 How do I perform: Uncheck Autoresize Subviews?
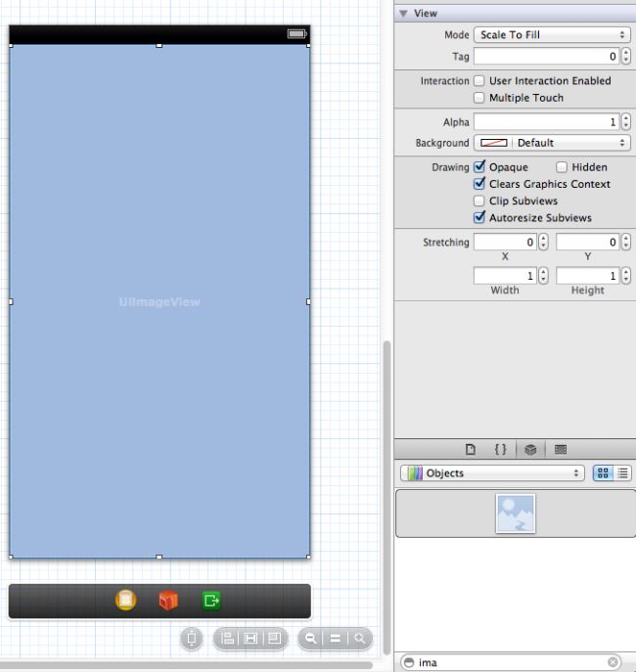479,217
